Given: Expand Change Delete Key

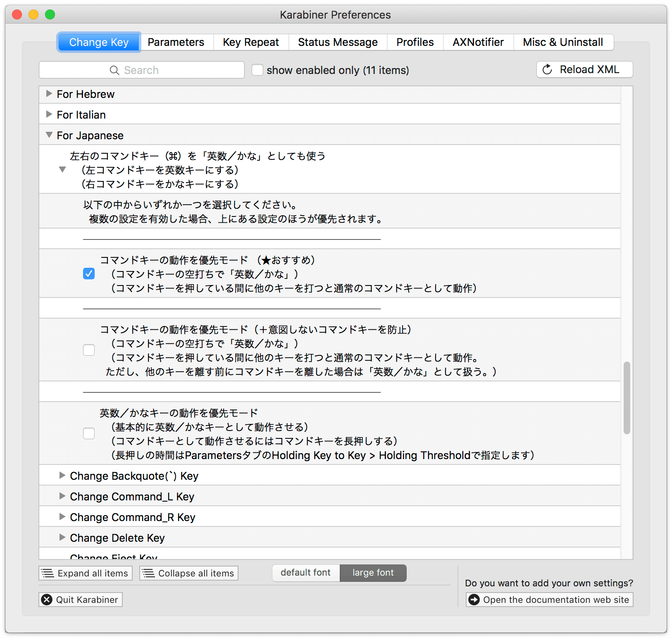Looking at the screenshot, I should point(62,537).
